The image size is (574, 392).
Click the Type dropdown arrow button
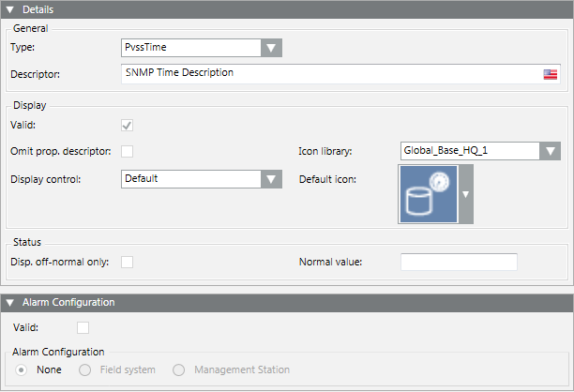[x=271, y=47]
